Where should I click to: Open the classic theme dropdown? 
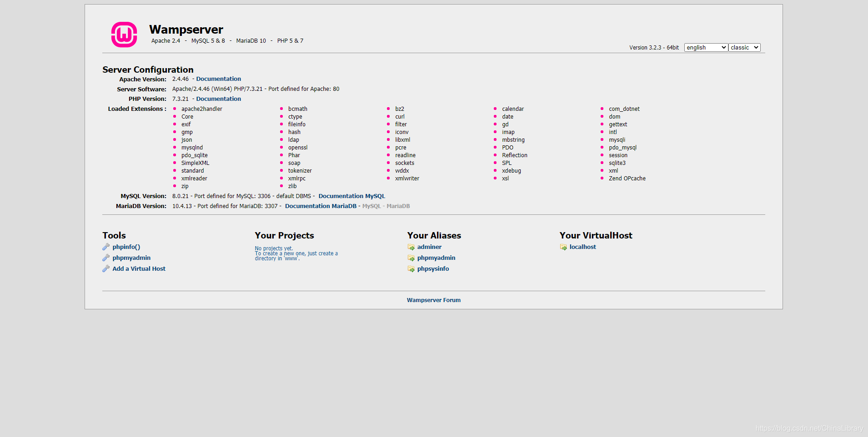coord(744,47)
